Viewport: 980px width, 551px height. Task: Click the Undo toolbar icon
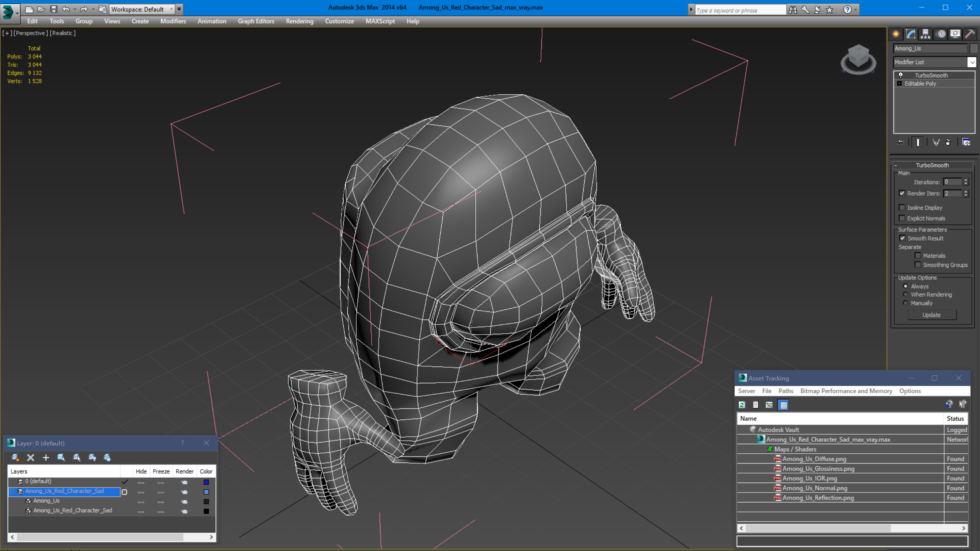tap(66, 9)
